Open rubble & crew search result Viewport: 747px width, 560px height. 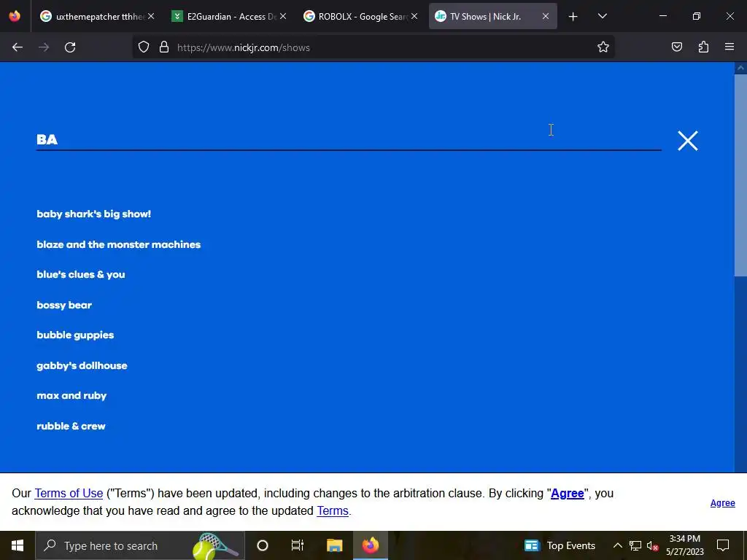coord(71,426)
